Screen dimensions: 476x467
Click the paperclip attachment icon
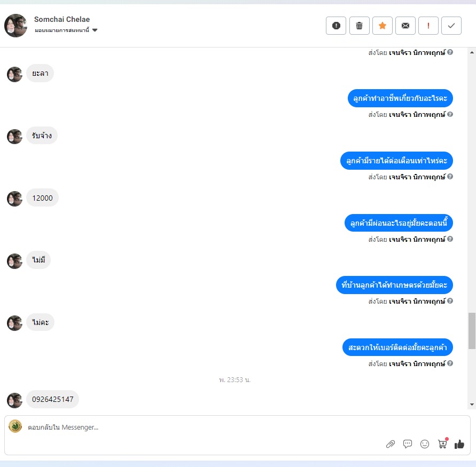click(x=391, y=444)
